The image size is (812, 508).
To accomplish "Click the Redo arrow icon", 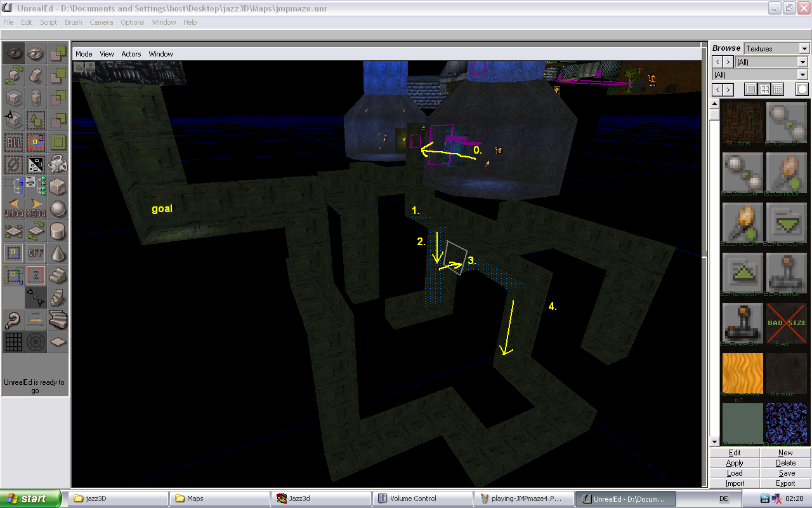I will point(36,210).
